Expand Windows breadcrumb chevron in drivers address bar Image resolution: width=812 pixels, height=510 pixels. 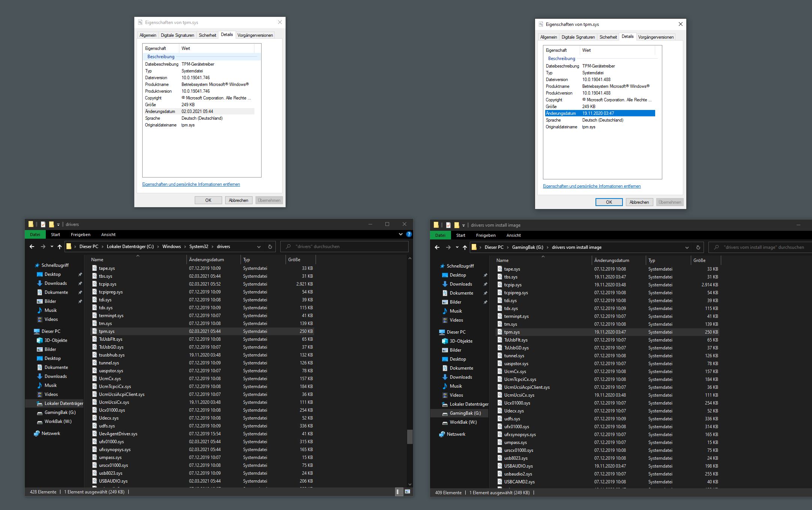pyautogui.click(x=185, y=247)
